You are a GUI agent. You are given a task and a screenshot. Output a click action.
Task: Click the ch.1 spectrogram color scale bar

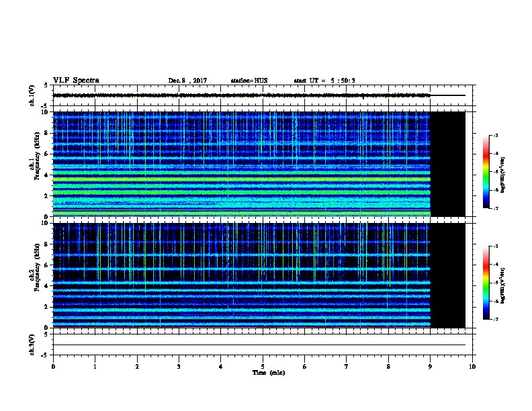[x=486, y=172]
